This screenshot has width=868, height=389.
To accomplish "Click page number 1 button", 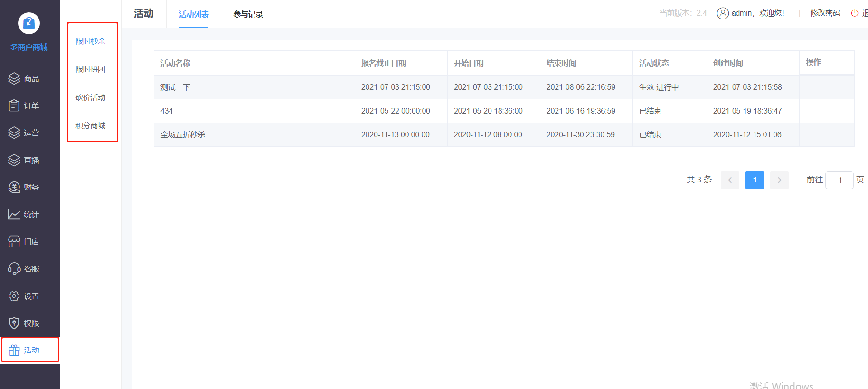I will click(755, 180).
